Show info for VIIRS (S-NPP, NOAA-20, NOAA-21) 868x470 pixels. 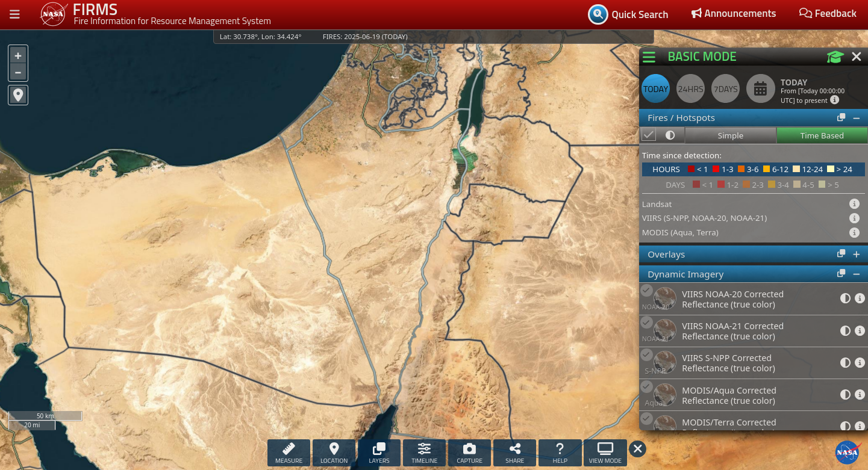854,218
